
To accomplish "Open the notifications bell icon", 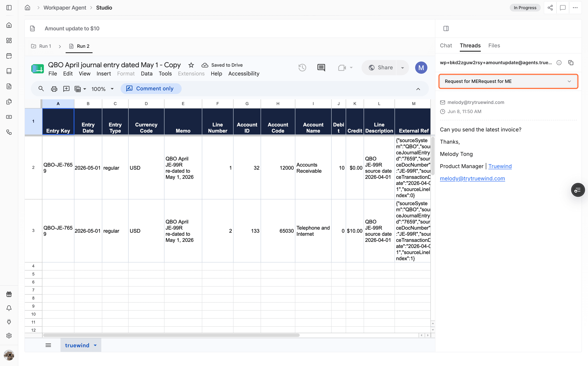I will pyautogui.click(x=9, y=308).
